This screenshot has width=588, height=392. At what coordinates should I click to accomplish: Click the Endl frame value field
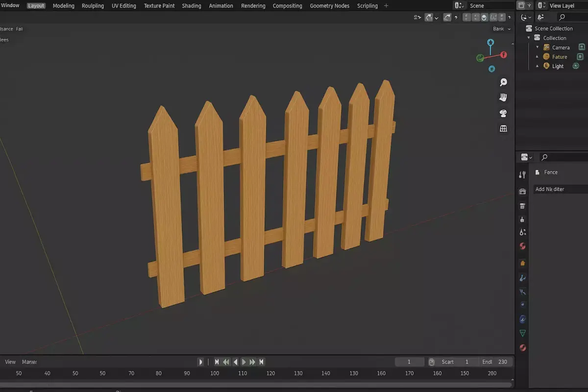[496, 362]
